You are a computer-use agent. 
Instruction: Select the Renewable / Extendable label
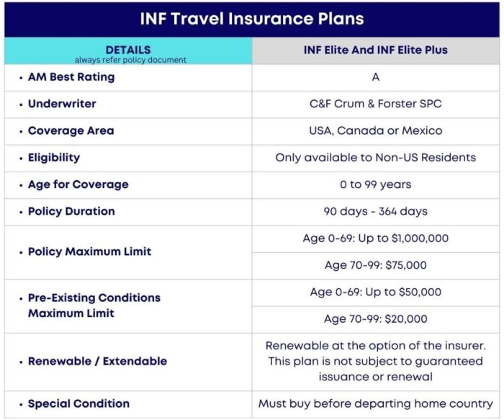(x=97, y=361)
